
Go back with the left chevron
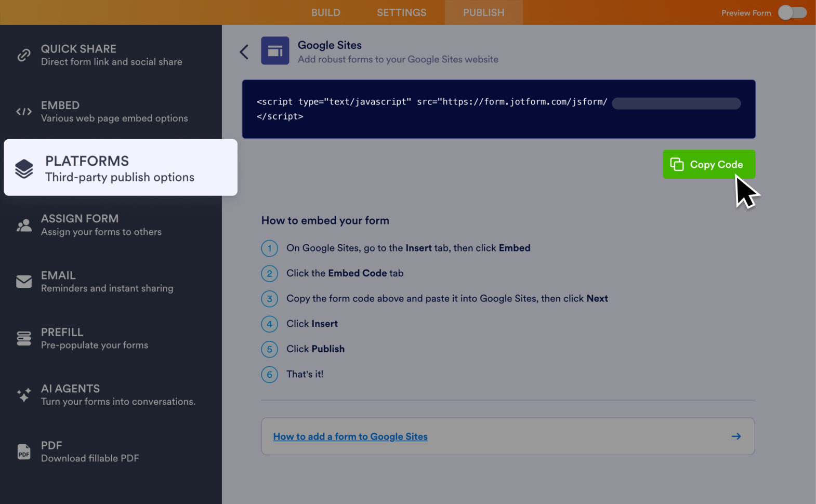[x=244, y=51]
